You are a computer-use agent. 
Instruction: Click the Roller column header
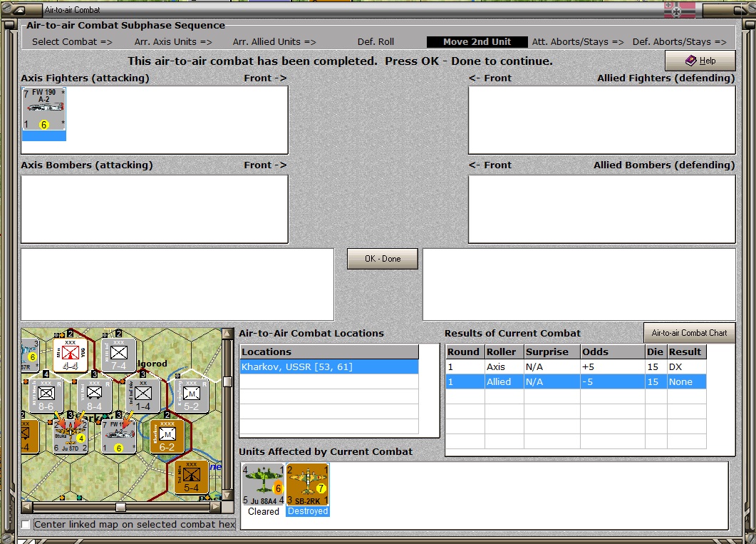(504, 351)
